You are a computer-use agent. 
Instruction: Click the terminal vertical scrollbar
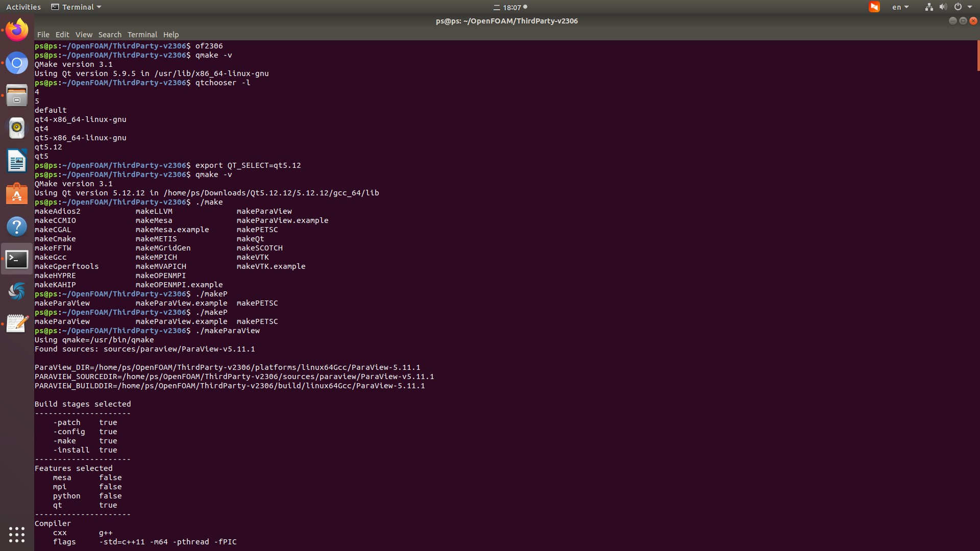[x=977, y=56]
